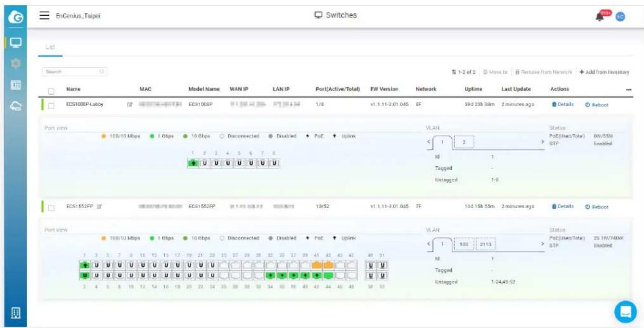Select port 2 on ECS1008P-Lobby port view
This screenshot has width=644, height=328.
coord(205,164)
